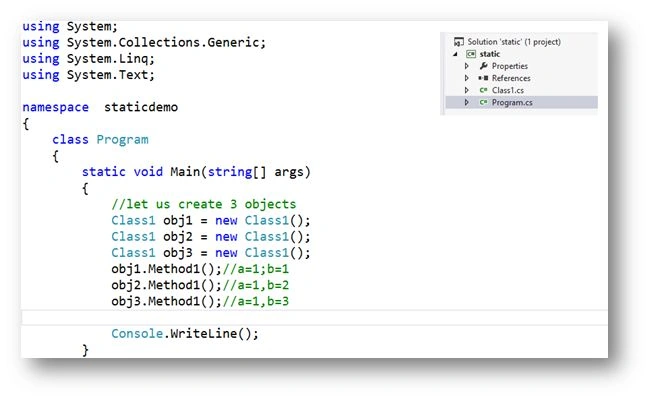
Task: Click the 'namespace' keyword
Action: [56, 107]
